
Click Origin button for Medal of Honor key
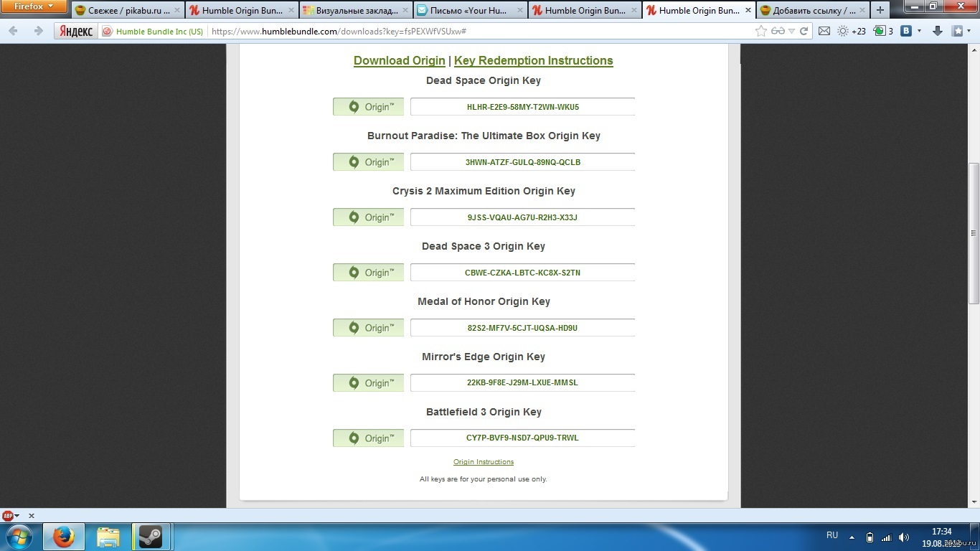(x=368, y=328)
